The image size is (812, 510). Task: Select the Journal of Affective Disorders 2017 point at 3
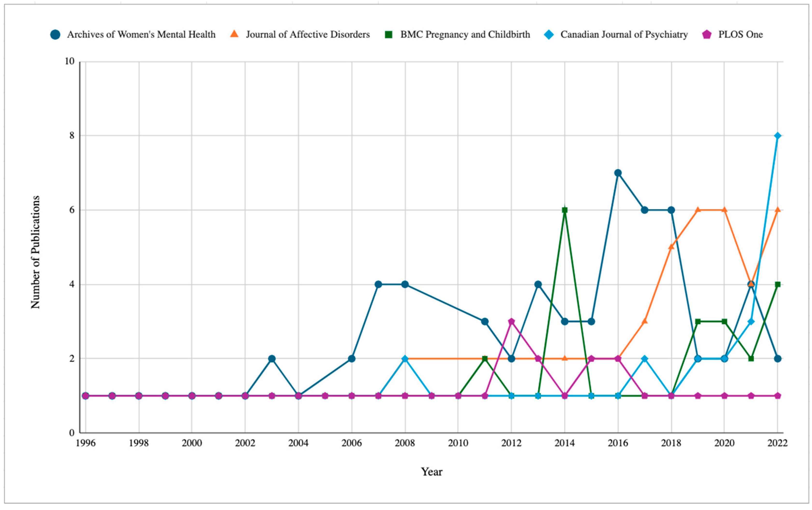[x=645, y=321]
